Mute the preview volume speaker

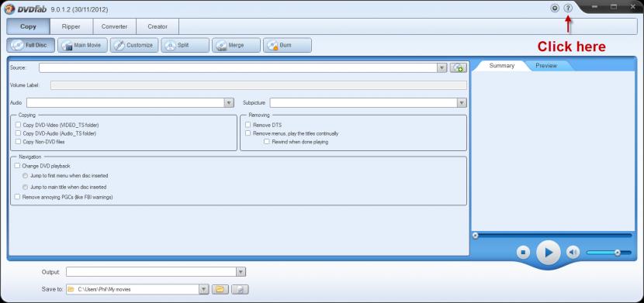click(573, 253)
